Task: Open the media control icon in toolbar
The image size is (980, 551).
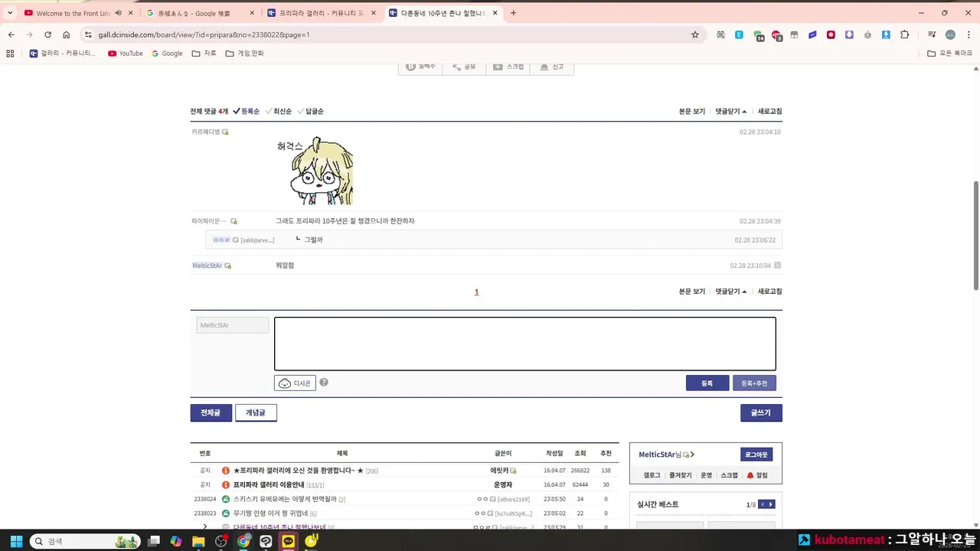Action: (932, 34)
